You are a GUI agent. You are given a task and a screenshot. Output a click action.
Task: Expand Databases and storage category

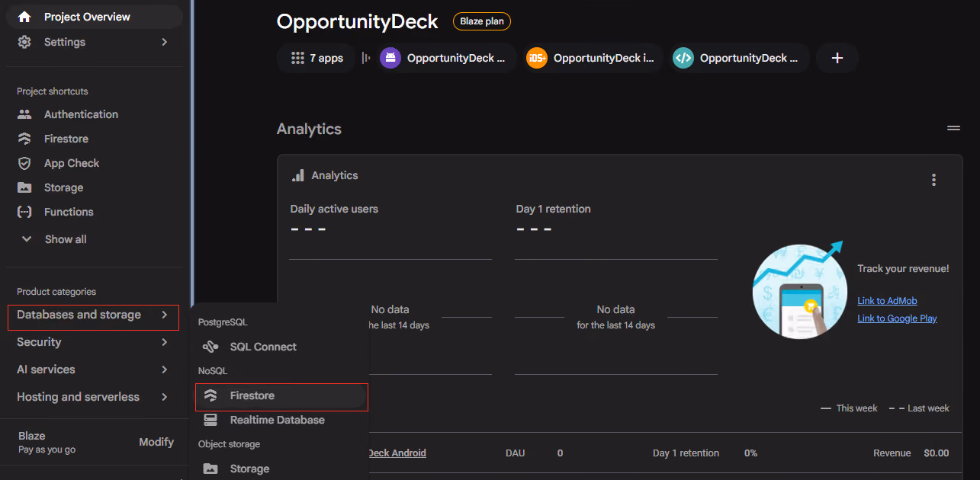[x=93, y=317]
